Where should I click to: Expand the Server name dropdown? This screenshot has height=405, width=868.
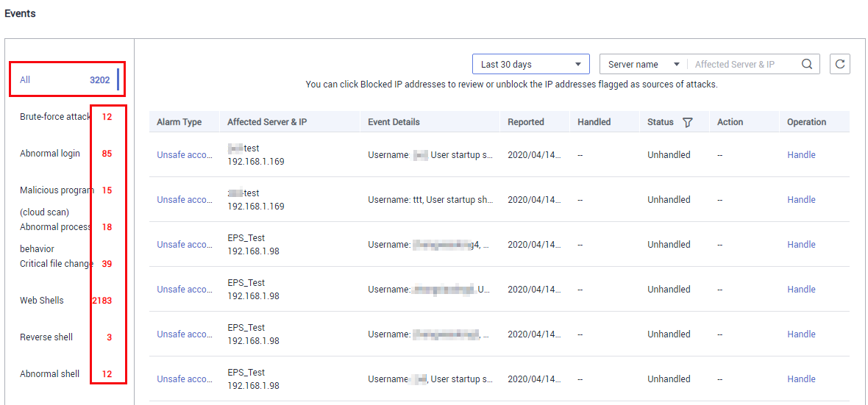643,64
